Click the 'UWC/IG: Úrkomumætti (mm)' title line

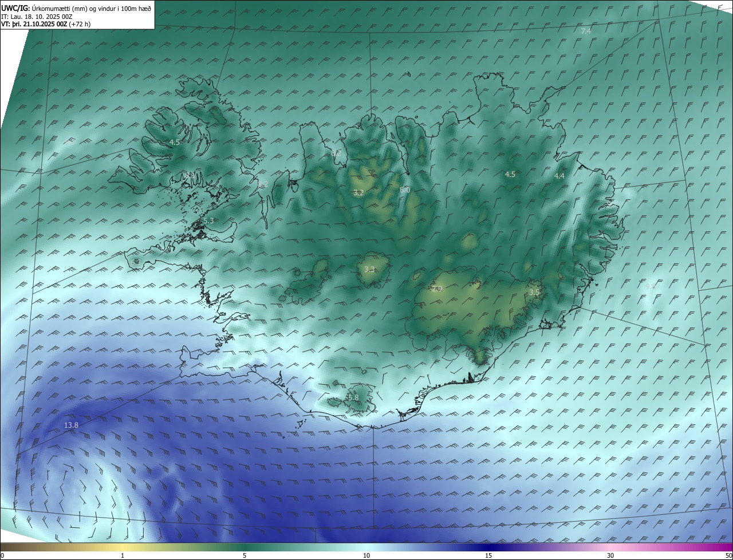pos(77,7)
